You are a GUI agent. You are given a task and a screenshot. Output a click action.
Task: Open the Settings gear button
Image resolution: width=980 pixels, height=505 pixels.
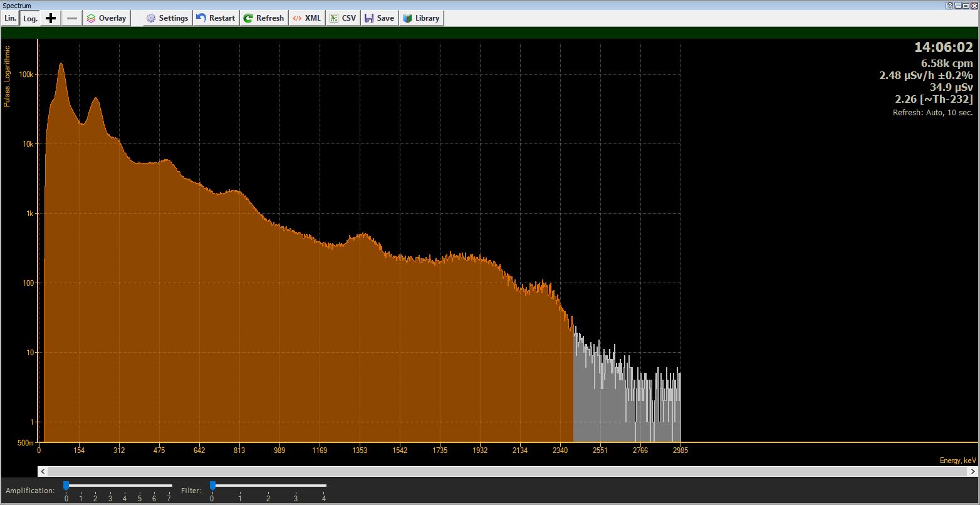[167, 18]
